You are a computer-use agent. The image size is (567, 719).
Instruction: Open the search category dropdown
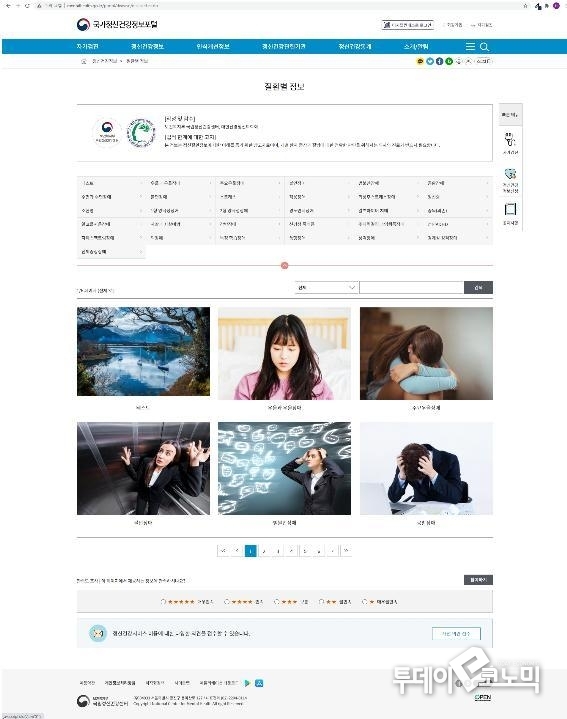(326, 288)
